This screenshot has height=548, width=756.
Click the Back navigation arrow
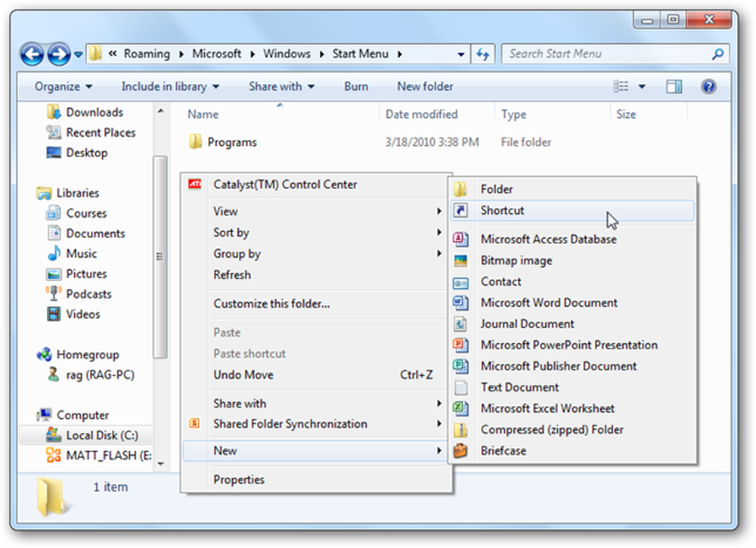tap(33, 54)
